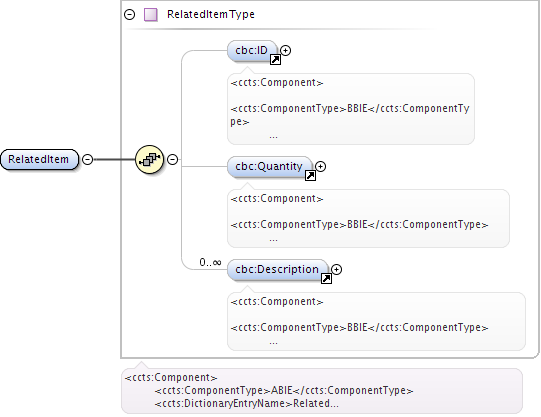This screenshot has width=541, height=417.
Task: Expand the cbc:ID element
Action: [285, 50]
